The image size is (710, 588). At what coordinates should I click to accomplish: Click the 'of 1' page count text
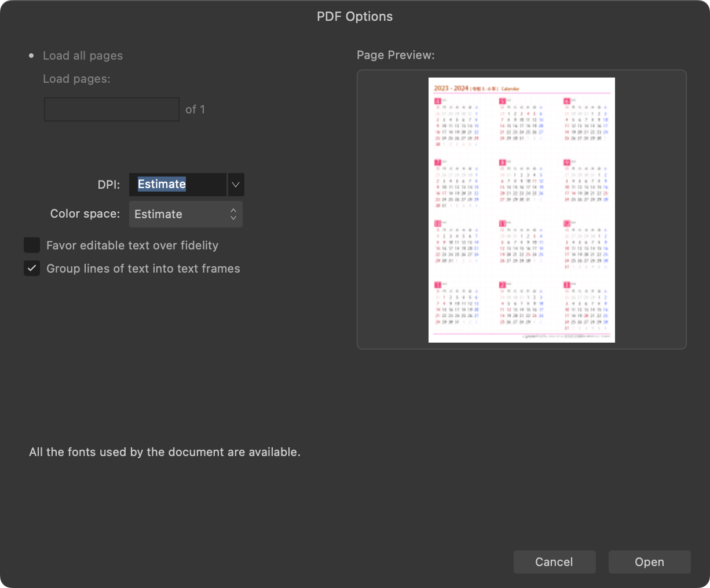tap(195, 109)
